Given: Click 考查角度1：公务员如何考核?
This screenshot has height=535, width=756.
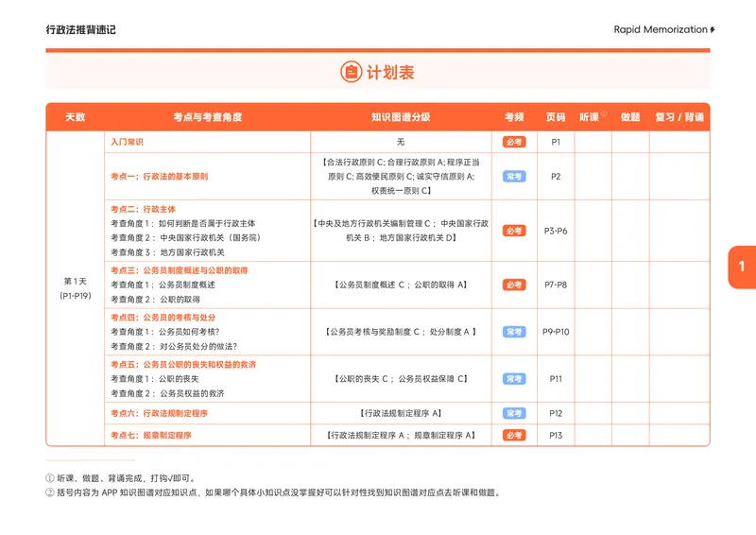Looking at the screenshot, I should coord(164,332).
